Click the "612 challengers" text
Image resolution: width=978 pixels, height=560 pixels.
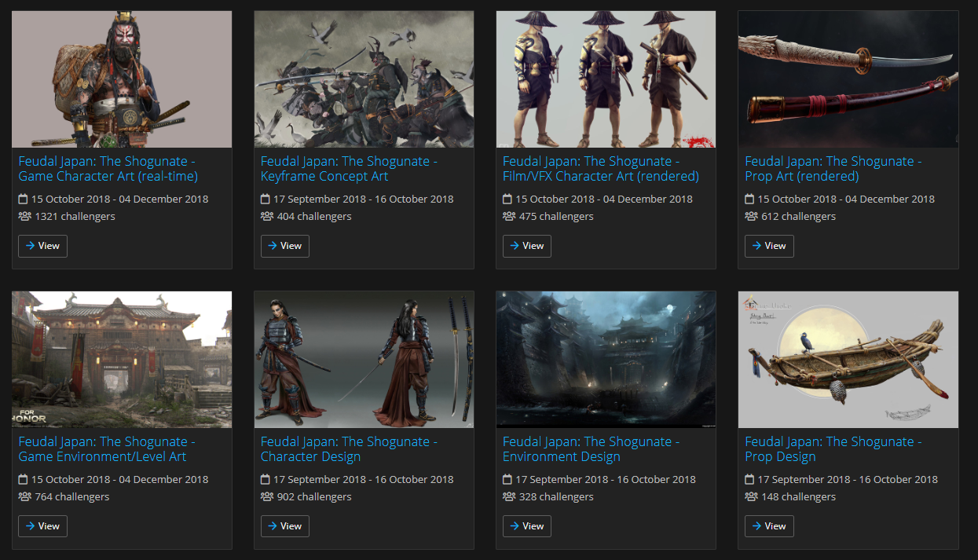798,216
